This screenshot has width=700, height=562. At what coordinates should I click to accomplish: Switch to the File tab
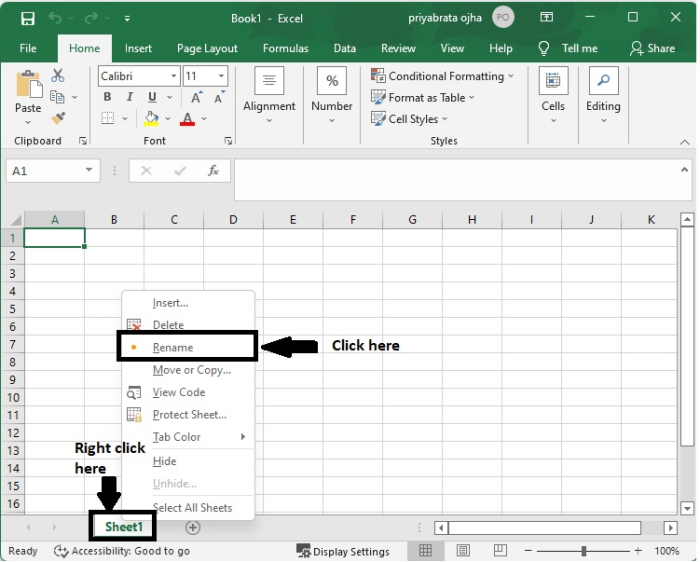[x=28, y=48]
